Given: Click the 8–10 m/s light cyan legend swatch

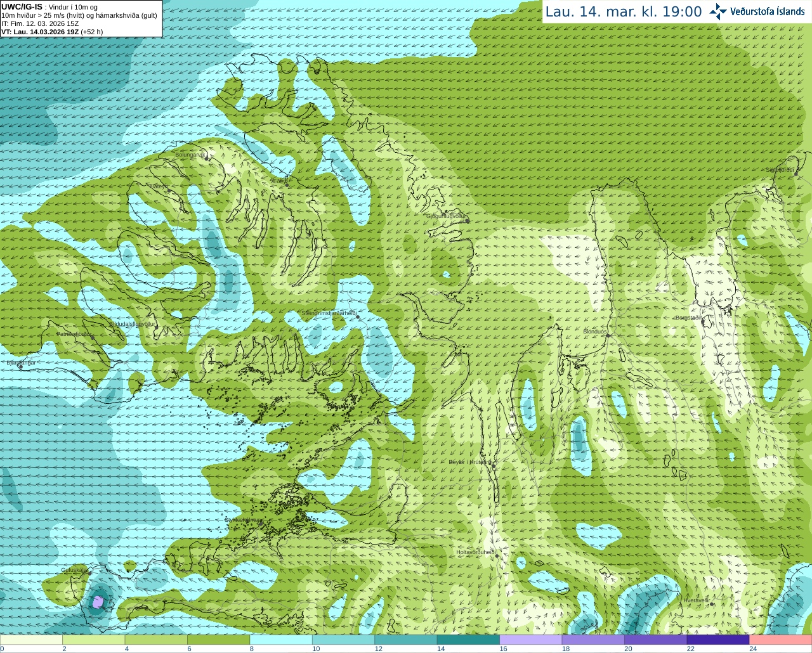Looking at the screenshot, I should coord(281,640).
